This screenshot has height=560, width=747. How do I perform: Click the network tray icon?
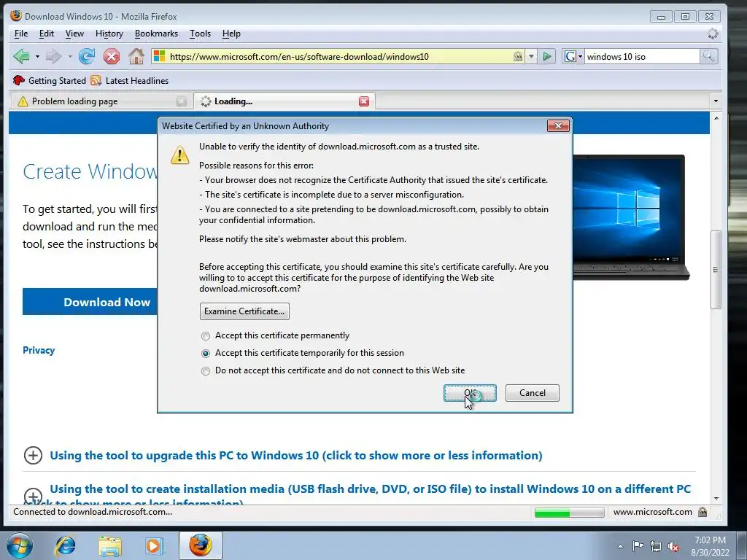click(x=656, y=546)
